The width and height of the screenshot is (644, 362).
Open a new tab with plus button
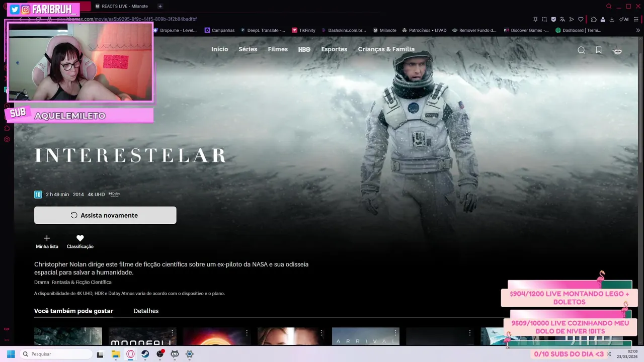coord(160,6)
